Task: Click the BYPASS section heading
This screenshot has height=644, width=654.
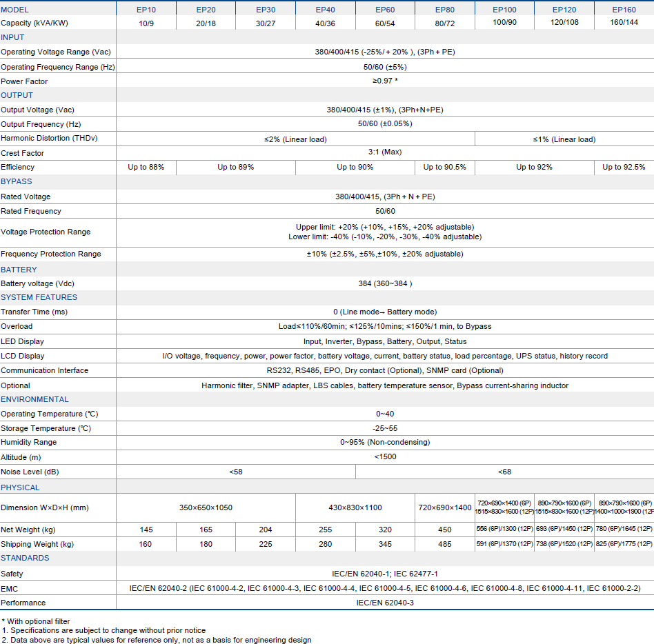Action: pos(17,181)
